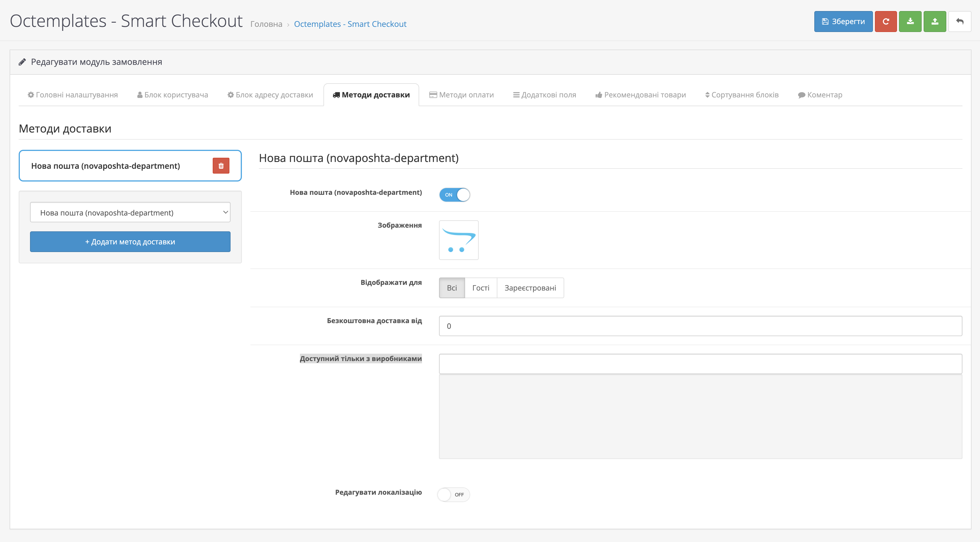
Task: Click the shopping cart image thumbnail
Action: click(459, 240)
